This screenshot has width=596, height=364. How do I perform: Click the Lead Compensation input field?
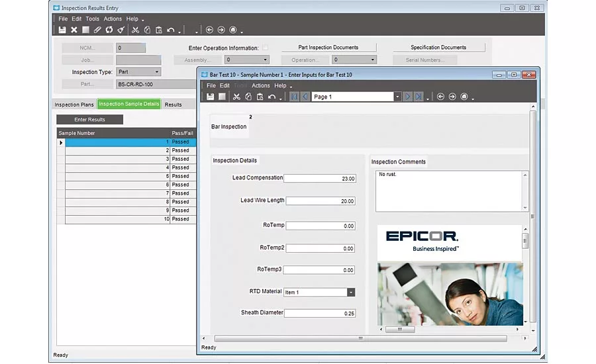click(x=320, y=178)
